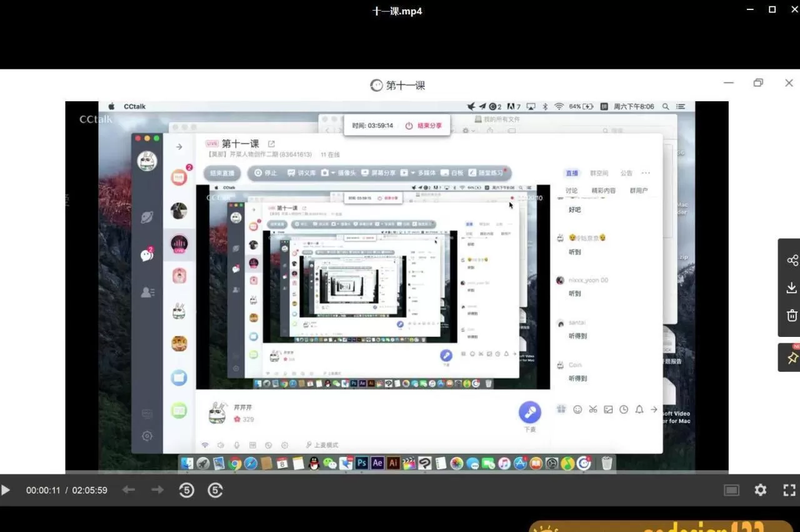Toggle the mini window mode icon

[731, 490]
